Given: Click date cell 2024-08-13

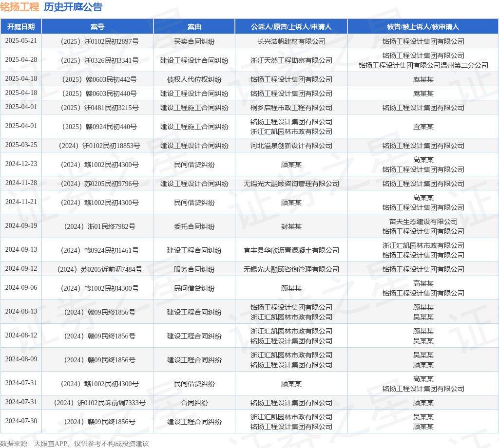Looking at the screenshot, I should tap(21, 311).
